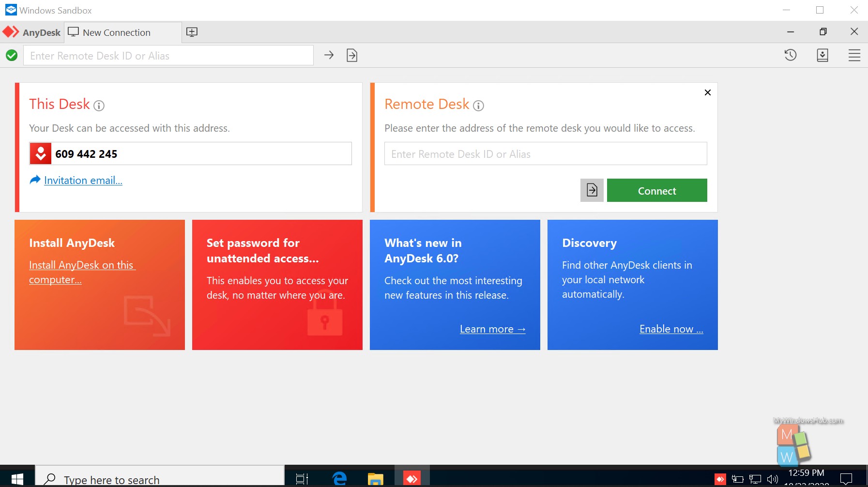868x487 pixels.
Task: Click the Install AnyDesk tile heading
Action: tap(72, 243)
